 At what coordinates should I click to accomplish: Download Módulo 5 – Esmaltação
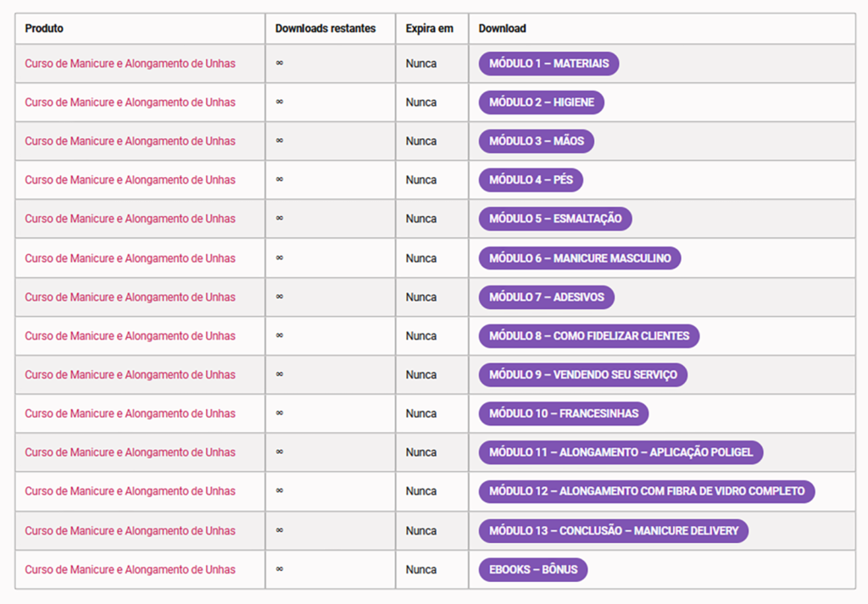pyautogui.click(x=555, y=219)
